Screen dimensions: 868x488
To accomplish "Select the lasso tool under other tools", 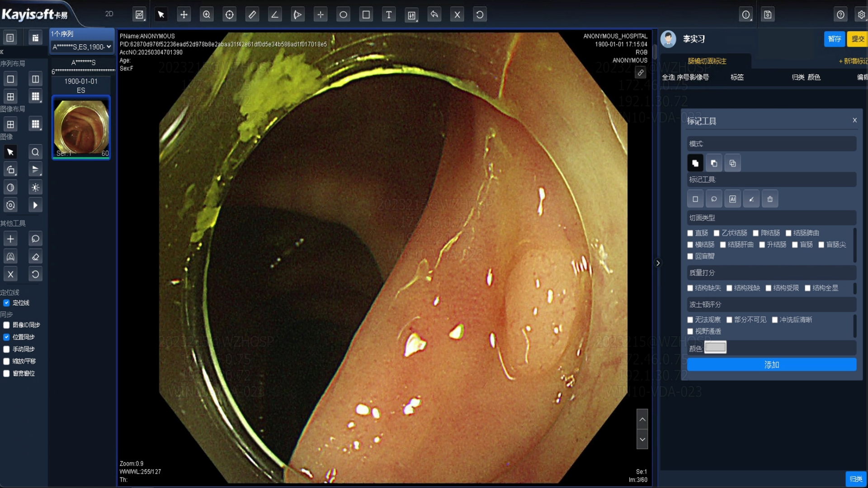I will [35, 239].
